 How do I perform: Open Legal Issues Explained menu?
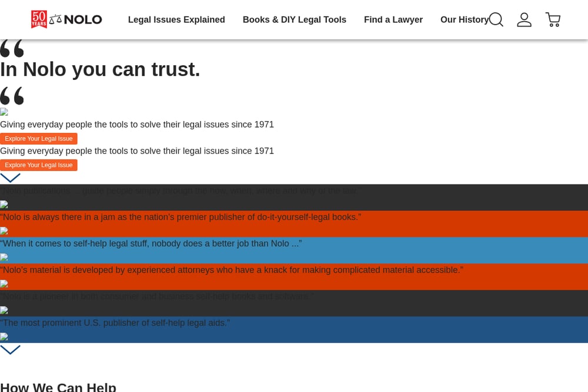tap(176, 19)
